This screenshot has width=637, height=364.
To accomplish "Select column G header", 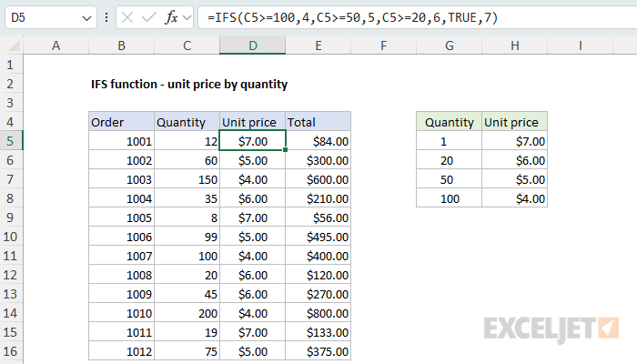I will (450, 45).
